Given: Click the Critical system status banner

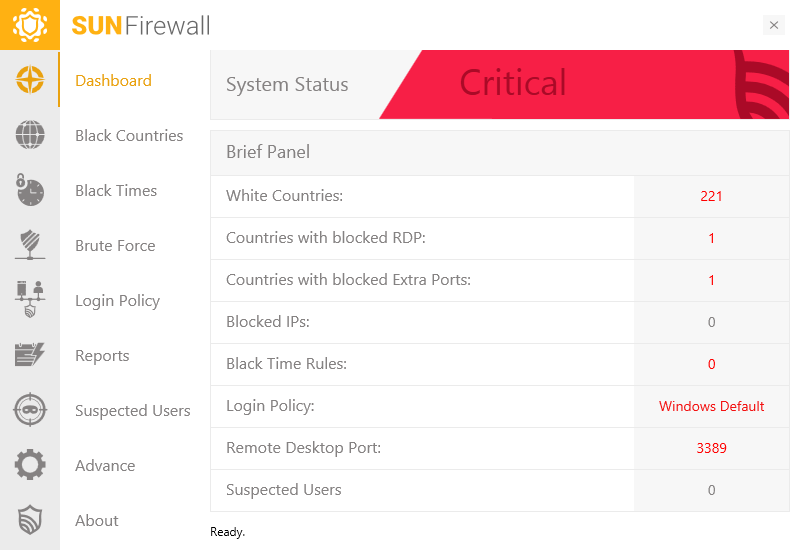Looking at the screenshot, I should (513, 84).
